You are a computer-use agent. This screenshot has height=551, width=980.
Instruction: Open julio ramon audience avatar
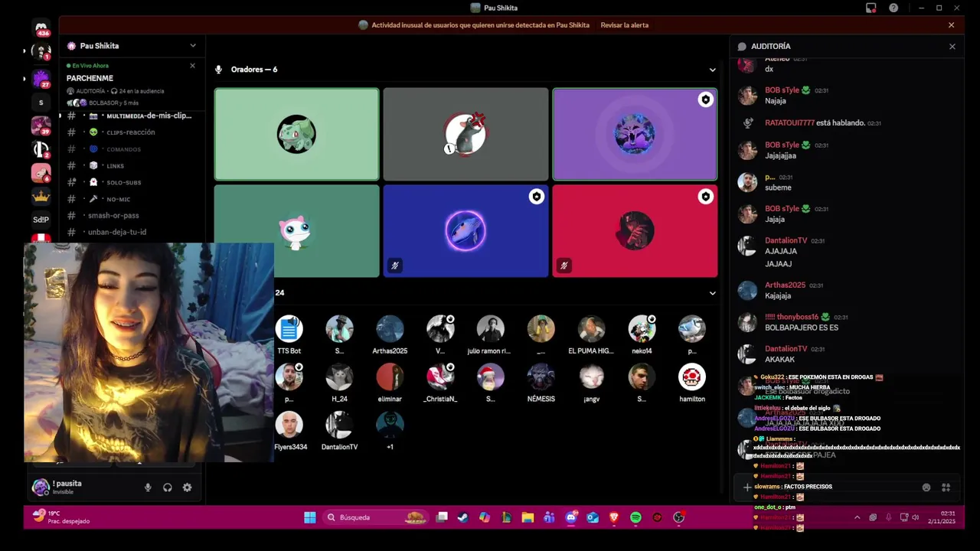[491, 329]
